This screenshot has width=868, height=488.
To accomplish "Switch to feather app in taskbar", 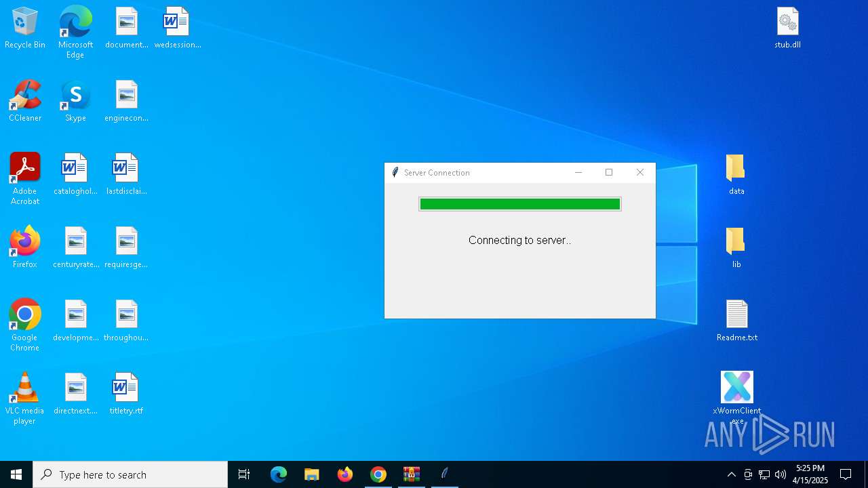I will (x=445, y=474).
